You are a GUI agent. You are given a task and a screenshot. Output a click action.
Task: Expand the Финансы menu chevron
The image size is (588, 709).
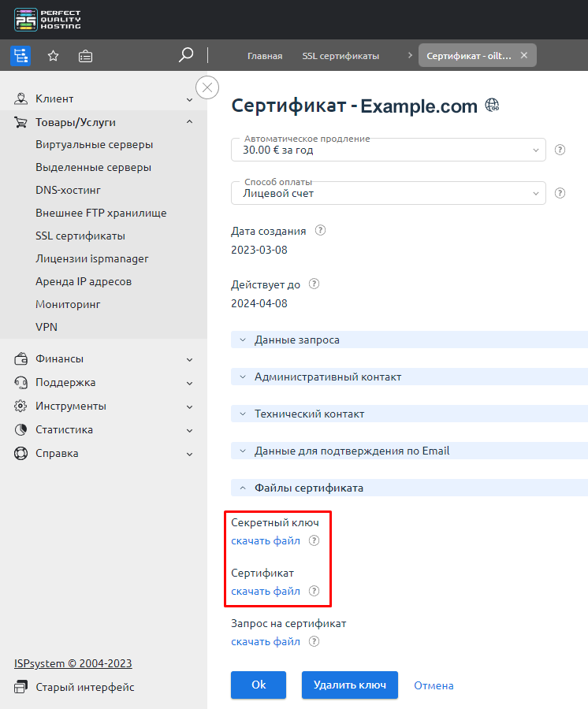(x=189, y=360)
